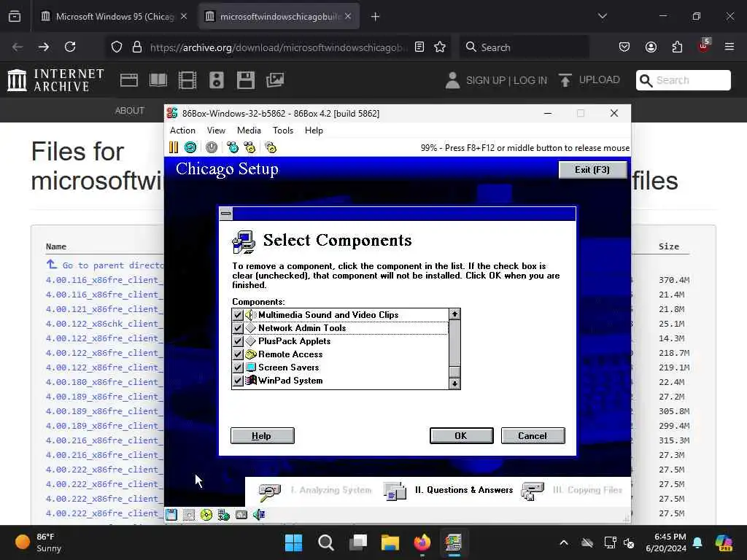Click the SIGN UP link on Internet Archive

(x=486, y=80)
